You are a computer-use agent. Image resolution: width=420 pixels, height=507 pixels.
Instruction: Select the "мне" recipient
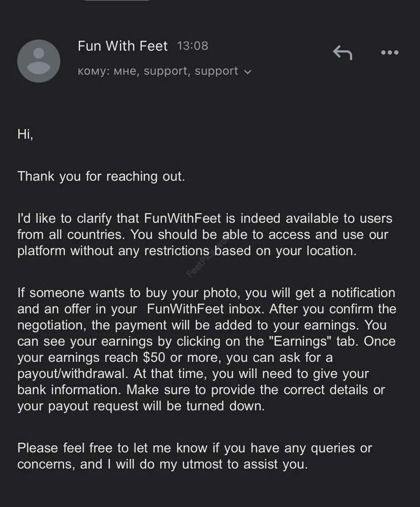[x=125, y=71]
